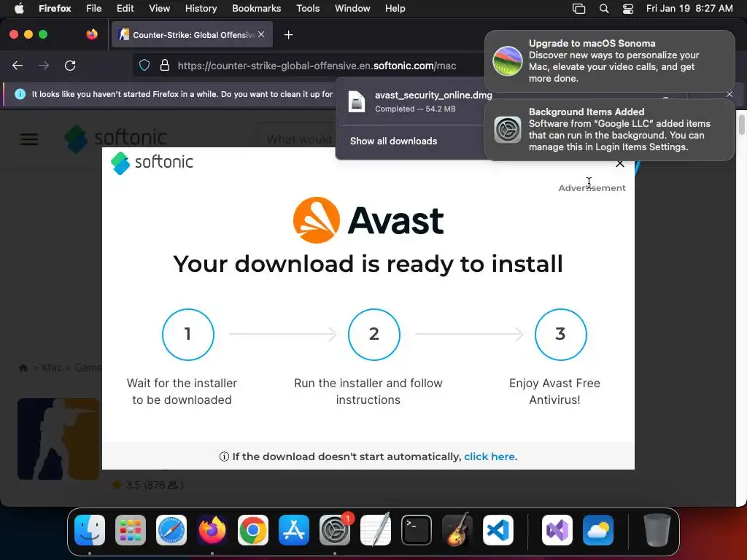Open System Settings with badge in dock

[x=335, y=530]
